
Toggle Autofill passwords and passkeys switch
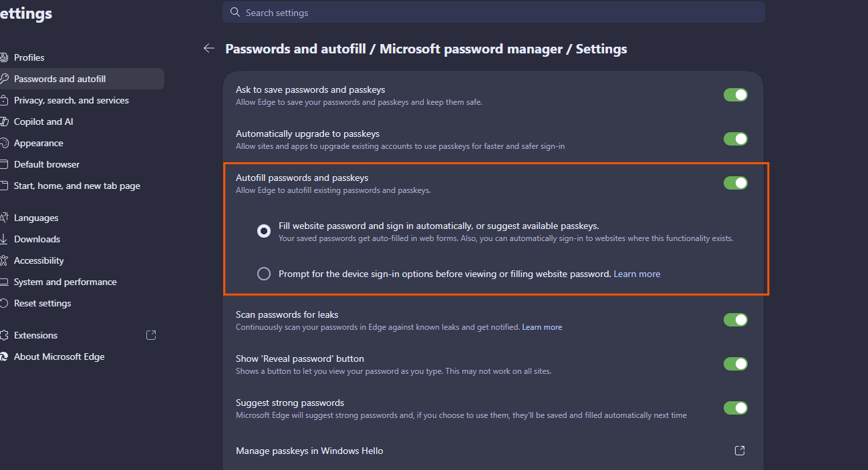[736, 183]
